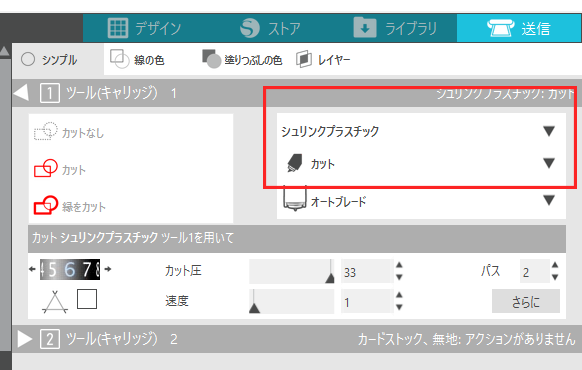Expand the ツール(キャリッジ) 2 section
The height and width of the screenshot is (370, 582).
[x=24, y=339]
